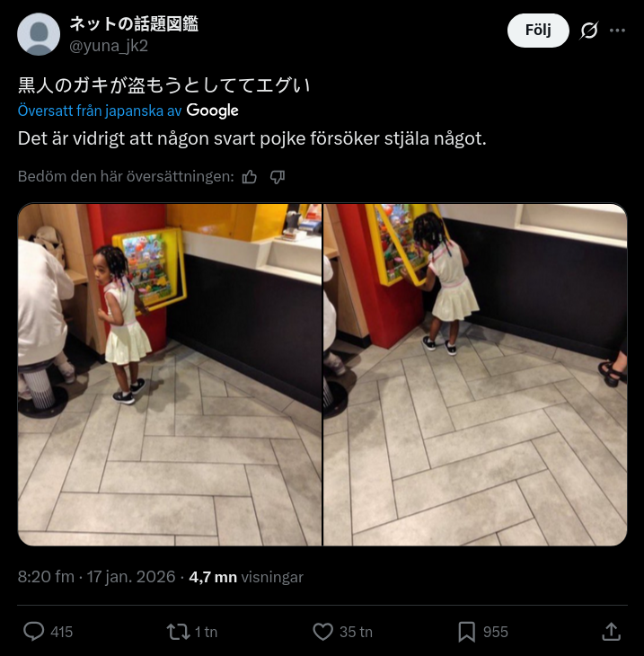This screenshot has width=644, height=656.
Task: Click the poster's profile avatar
Action: coord(39,34)
